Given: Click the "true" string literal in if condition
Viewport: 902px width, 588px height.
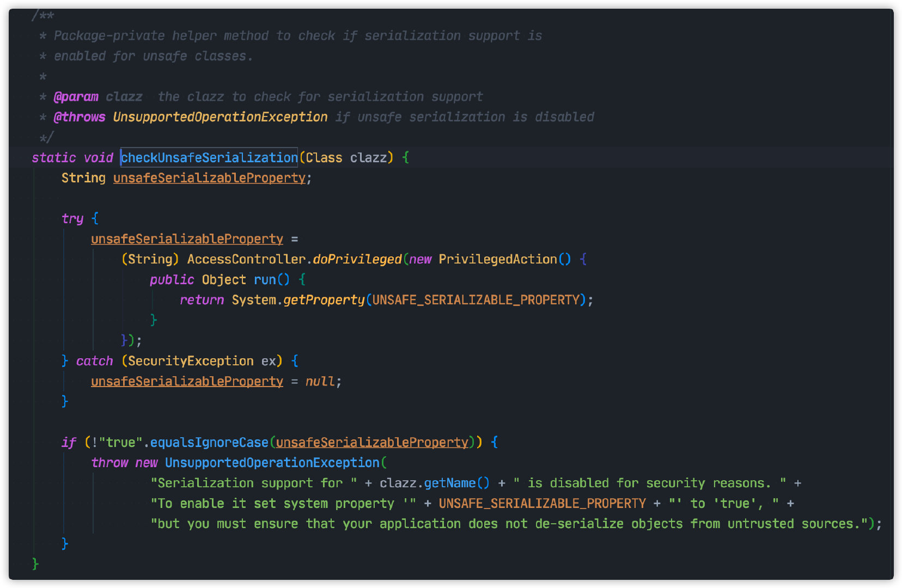Looking at the screenshot, I should pyautogui.click(x=120, y=443).
